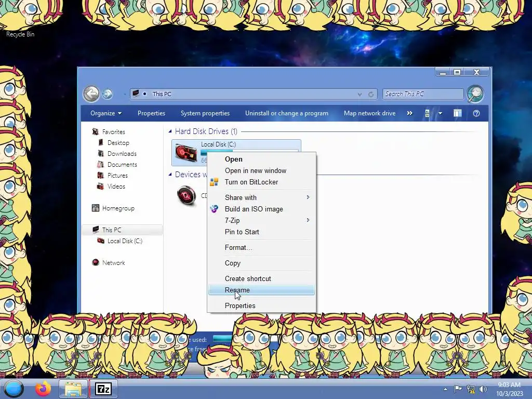Expand the 7-Zip submenu
Viewport: 532px width, 399px height.
tap(261, 220)
